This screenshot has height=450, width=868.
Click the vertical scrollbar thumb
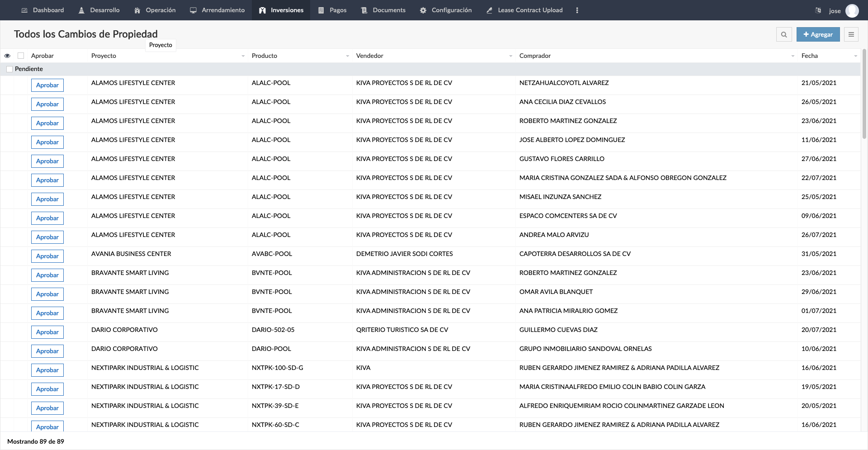pyautogui.click(x=864, y=95)
